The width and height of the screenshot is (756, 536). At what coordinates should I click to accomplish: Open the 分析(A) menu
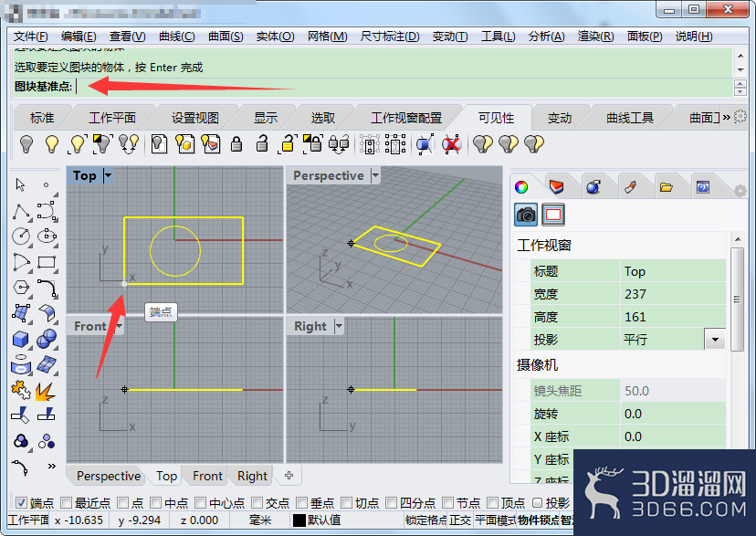coord(546,37)
